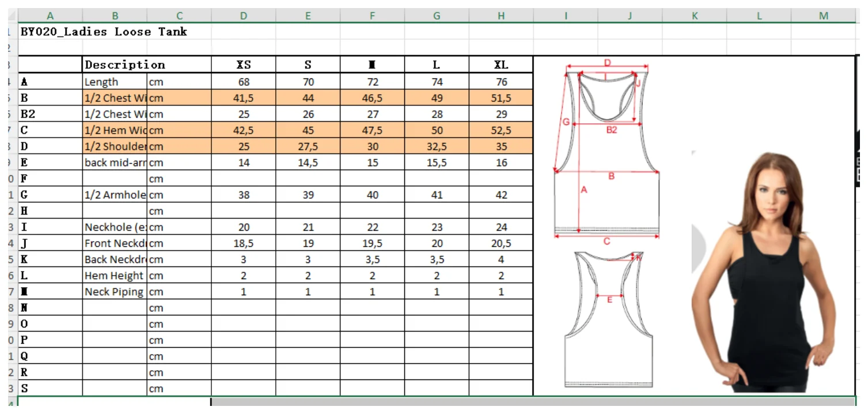The image size is (868, 414).
Task: Select column header M
Action: (823, 16)
